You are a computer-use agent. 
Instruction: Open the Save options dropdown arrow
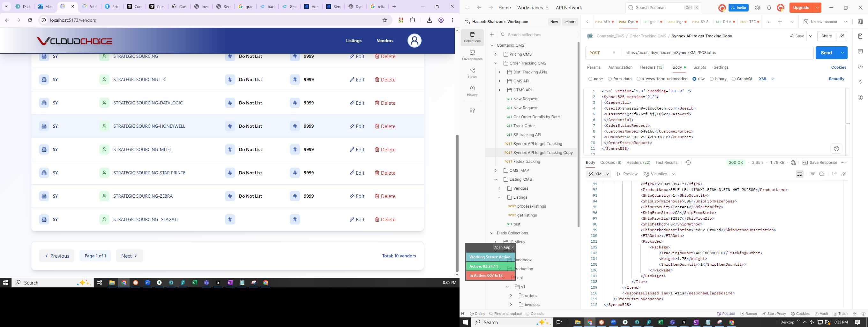click(x=810, y=36)
